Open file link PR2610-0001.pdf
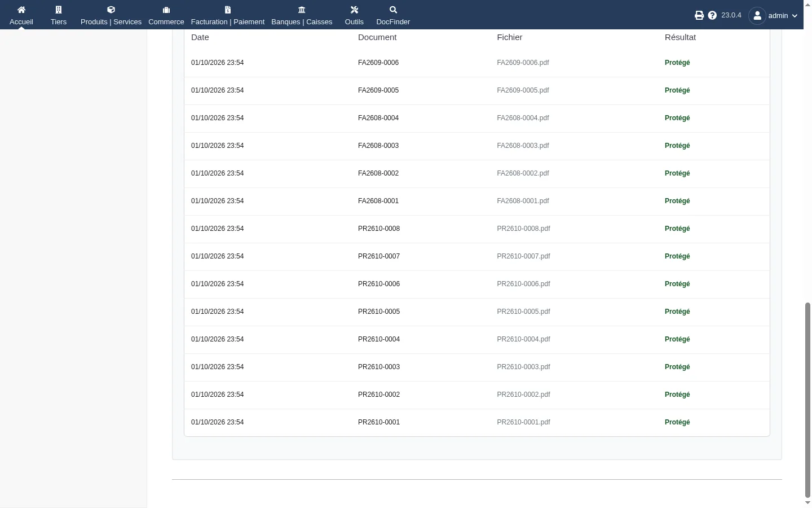The height and width of the screenshot is (508, 812). click(523, 422)
